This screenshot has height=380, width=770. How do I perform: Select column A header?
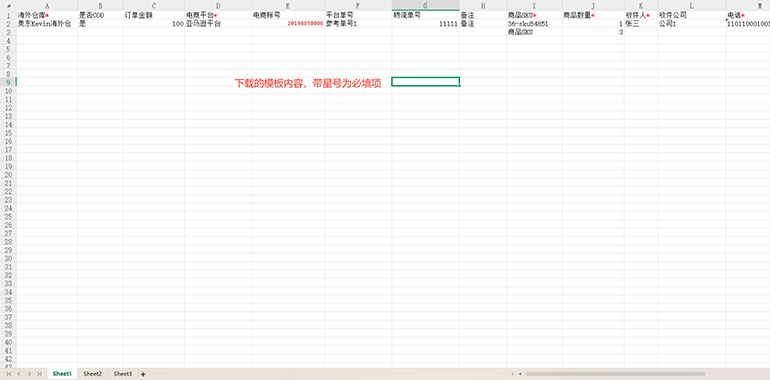pos(47,6)
